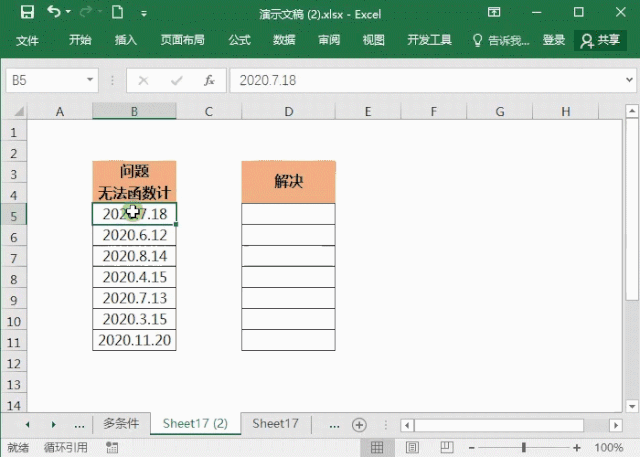640x457 pixels.
Task: Open the 开发工具 tab
Action: coord(429,40)
